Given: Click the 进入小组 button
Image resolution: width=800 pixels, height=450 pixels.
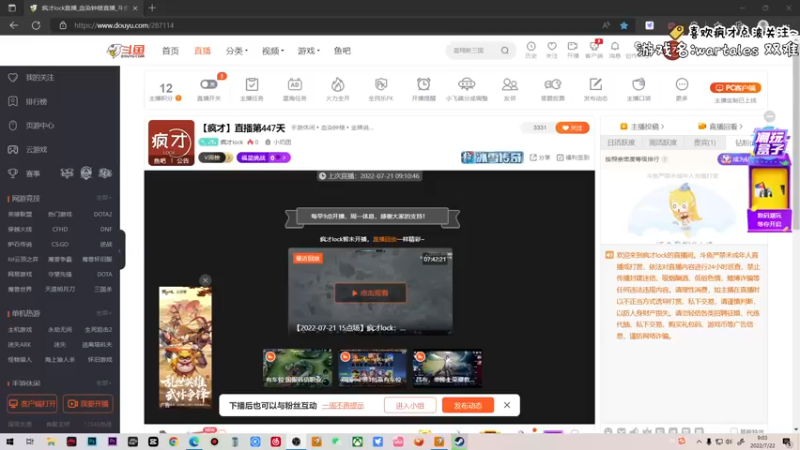Looking at the screenshot, I should click(410, 406).
